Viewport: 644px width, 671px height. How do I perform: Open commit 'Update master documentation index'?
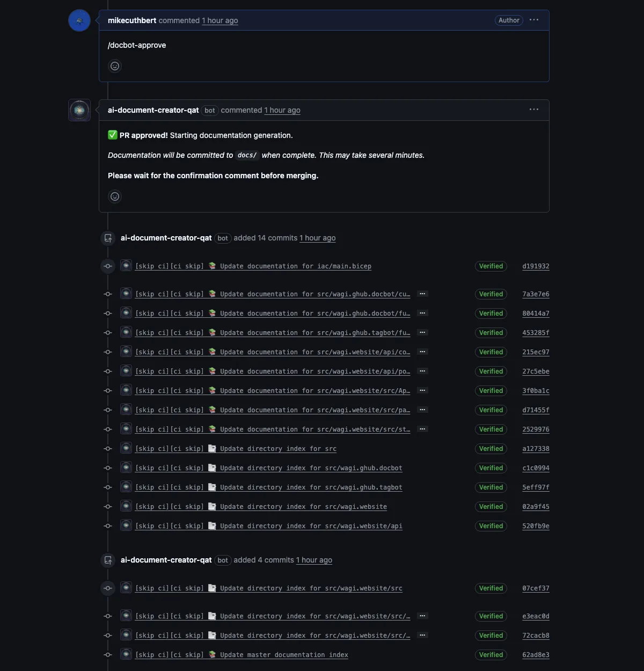coord(242,655)
